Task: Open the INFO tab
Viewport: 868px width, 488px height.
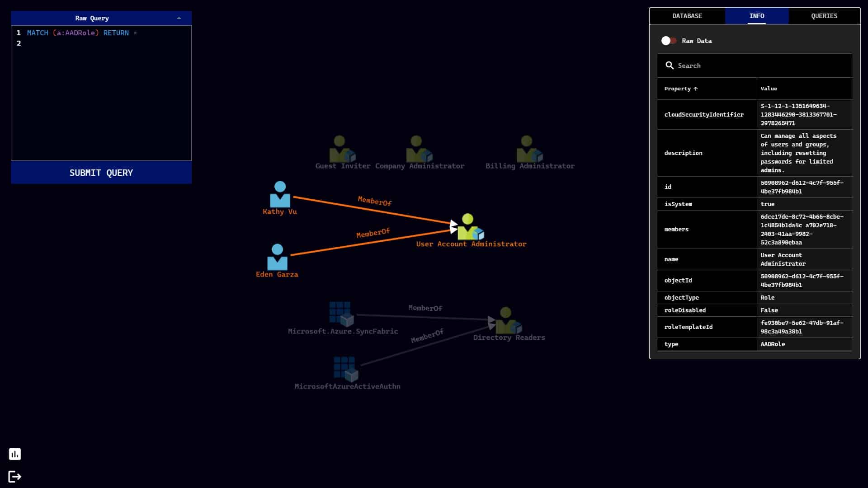Action: pyautogui.click(x=757, y=16)
